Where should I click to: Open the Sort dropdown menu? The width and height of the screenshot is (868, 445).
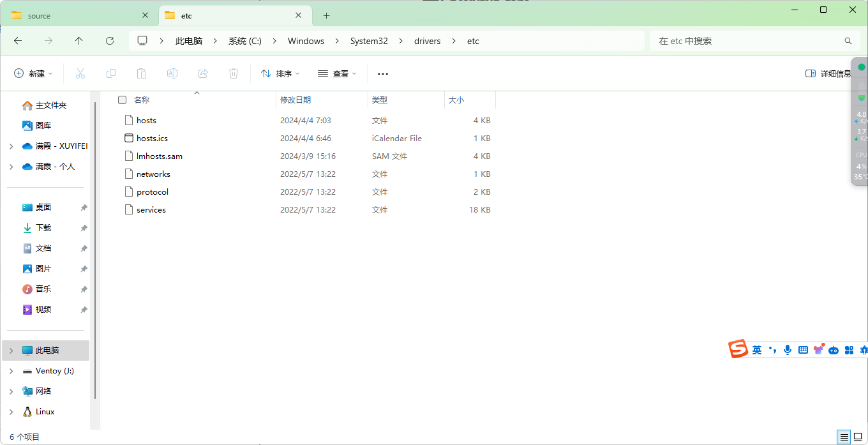coord(281,74)
